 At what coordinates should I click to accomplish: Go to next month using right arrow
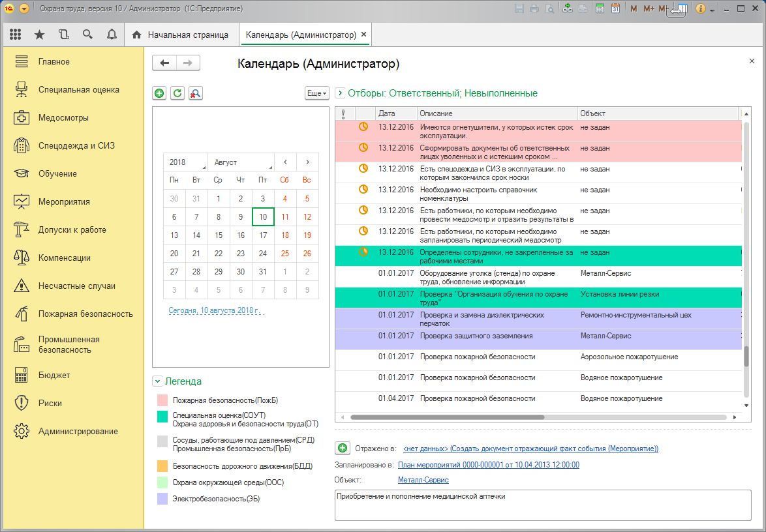(307, 162)
